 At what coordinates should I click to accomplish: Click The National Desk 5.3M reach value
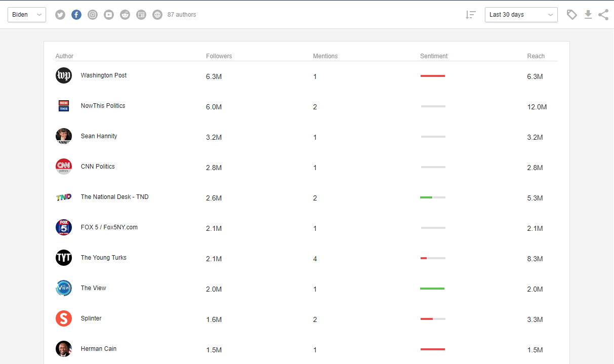point(535,198)
